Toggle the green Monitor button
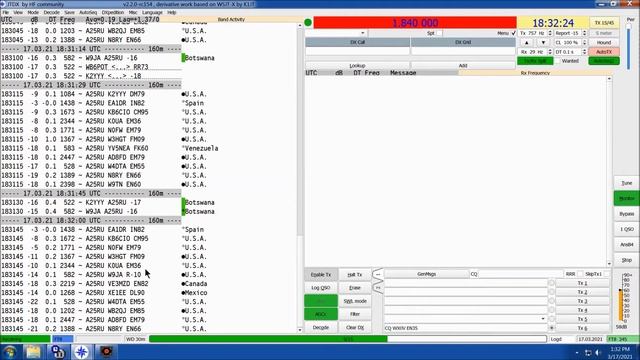This screenshot has height=360, width=640. point(626,198)
